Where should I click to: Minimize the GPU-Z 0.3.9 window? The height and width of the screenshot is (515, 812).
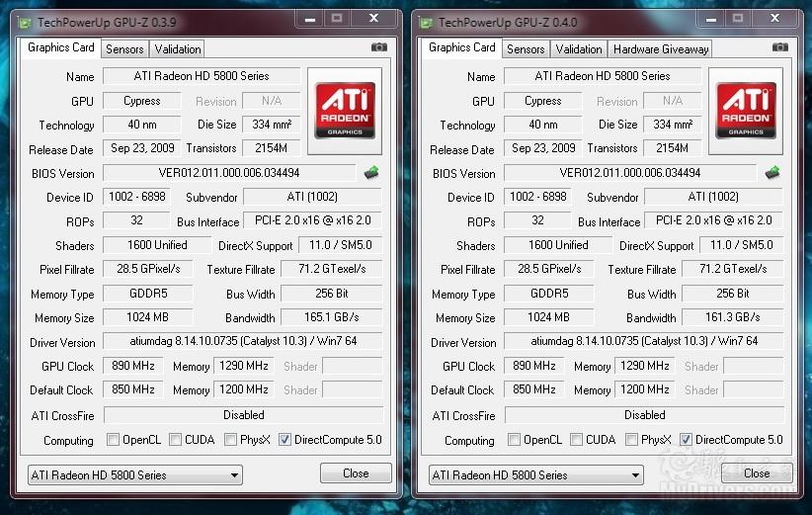pyautogui.click(x=310, y=19)
